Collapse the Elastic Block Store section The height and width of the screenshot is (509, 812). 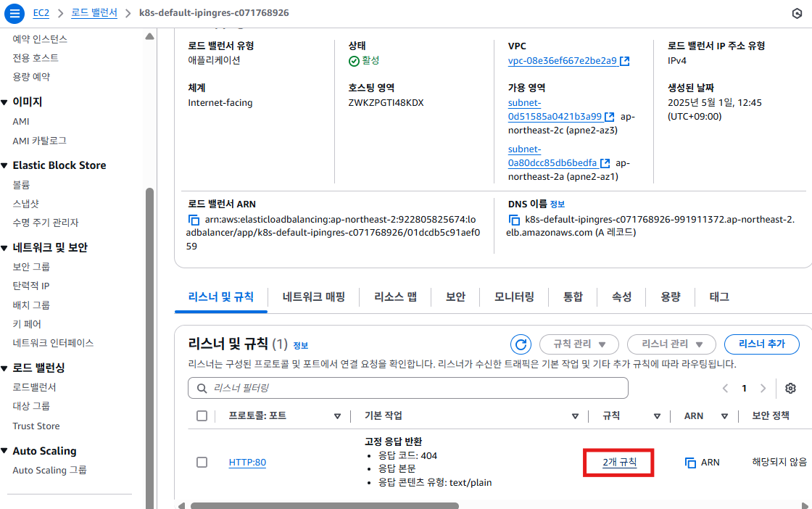coord(4,166)
